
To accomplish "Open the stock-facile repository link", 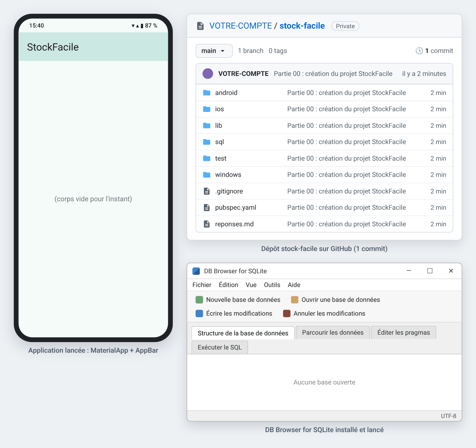I will pos(302,26).
